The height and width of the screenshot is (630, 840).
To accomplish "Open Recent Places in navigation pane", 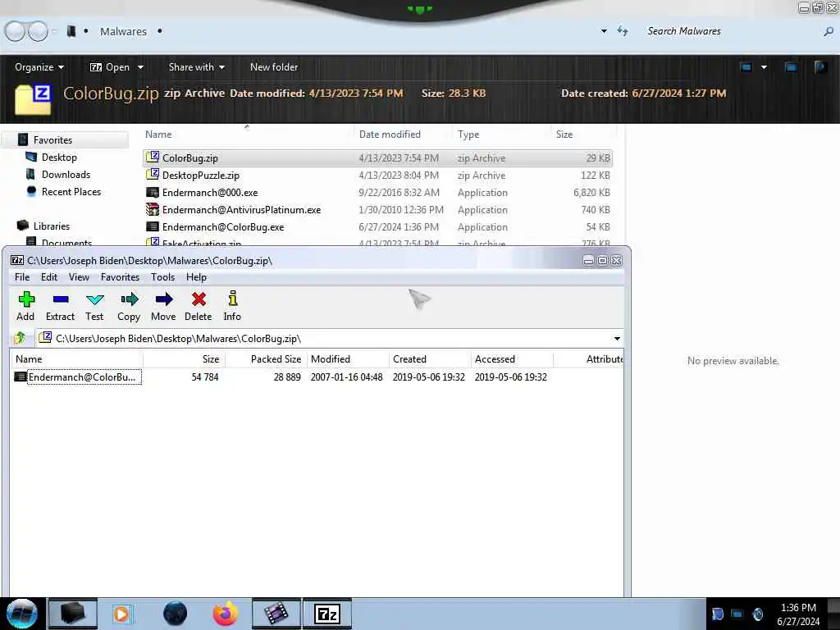I will click(x=71, y=192).
